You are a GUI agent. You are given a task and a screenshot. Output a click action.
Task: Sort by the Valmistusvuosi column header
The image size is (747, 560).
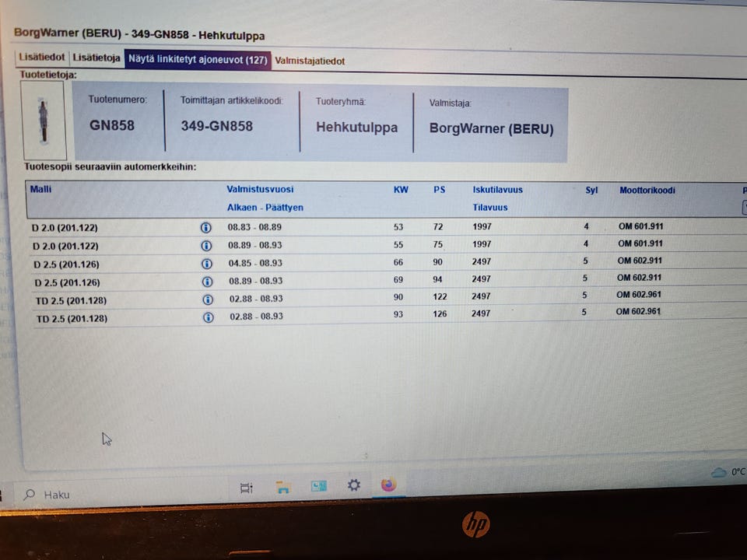[x=260, y=189]
